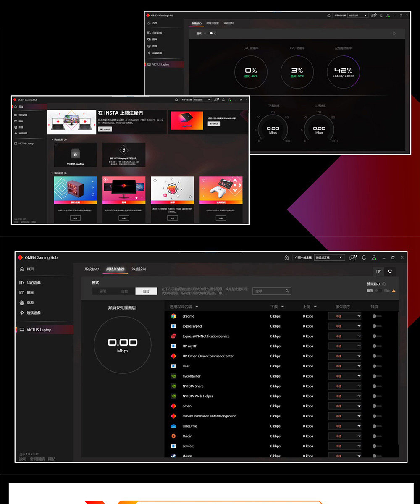Image resolution: width=420 pixels, height=504 pixels.
Task: Click info icon in system vitals temperature bar
Action: pos(394,34)
